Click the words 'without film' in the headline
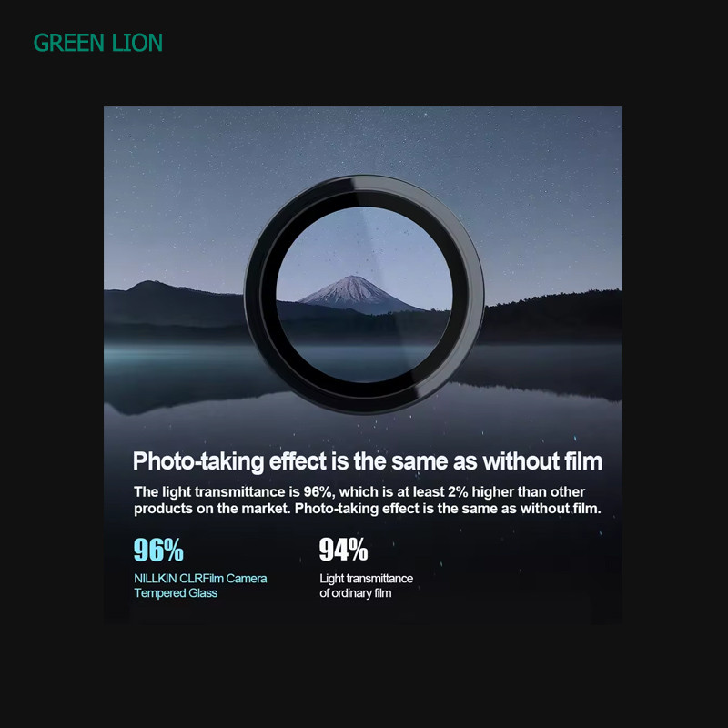 coord(542,461)
